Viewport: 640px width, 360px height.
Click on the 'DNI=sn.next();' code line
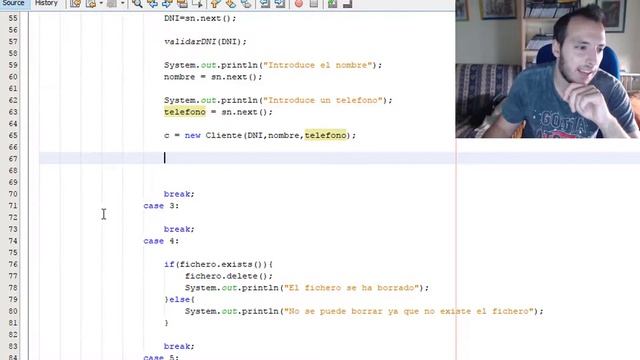(x=200, y=18)
